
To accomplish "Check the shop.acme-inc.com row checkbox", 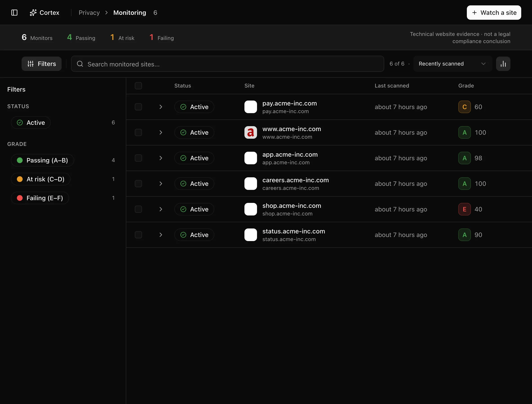I will 138,209.
